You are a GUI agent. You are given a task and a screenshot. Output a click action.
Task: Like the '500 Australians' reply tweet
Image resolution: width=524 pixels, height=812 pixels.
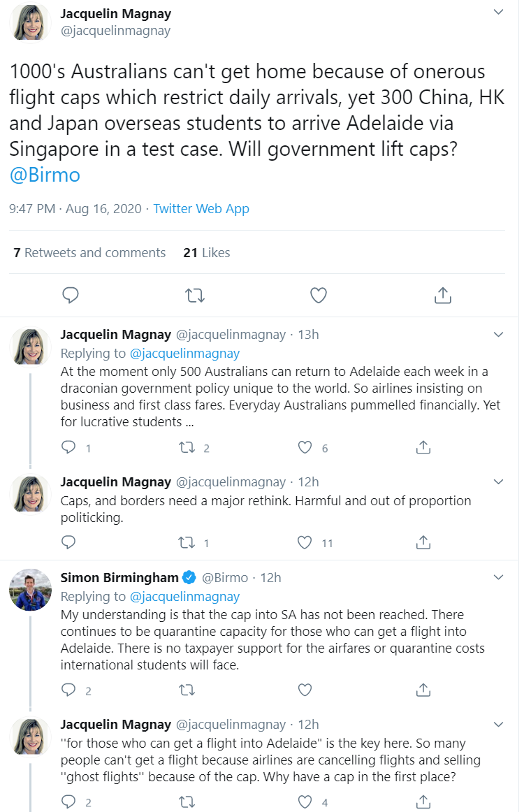pyautogui.click(x=305, y=448)
